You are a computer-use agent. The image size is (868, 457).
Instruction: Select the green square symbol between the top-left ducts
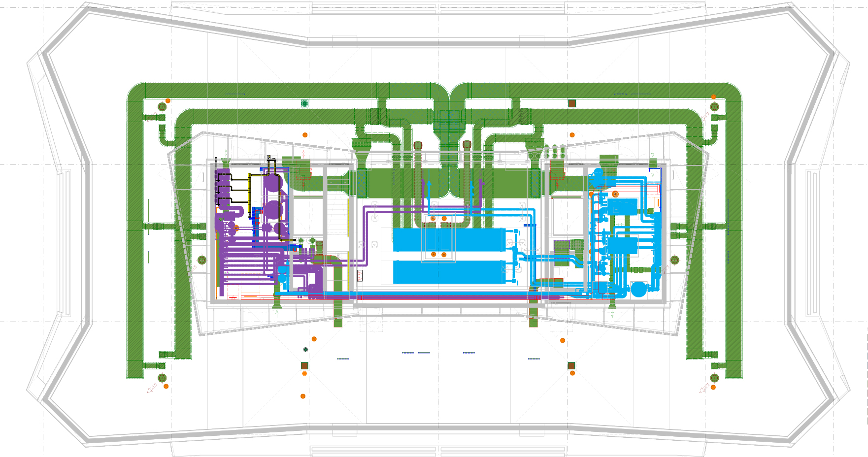(305, 103)
